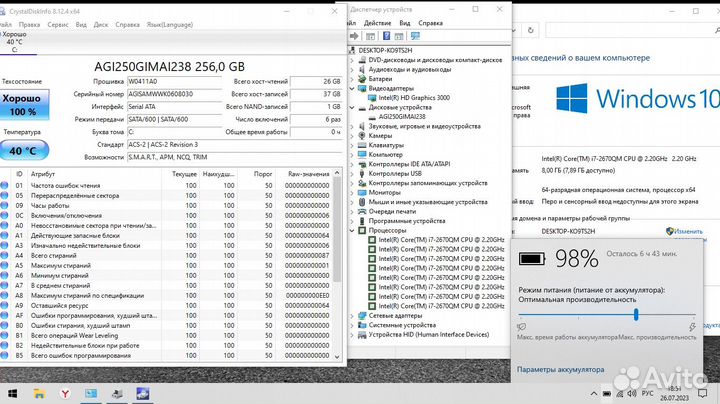720x404 pixels.
Task: Select the Хорошо 40 °C C: disk tab
Action: [17, 42]
